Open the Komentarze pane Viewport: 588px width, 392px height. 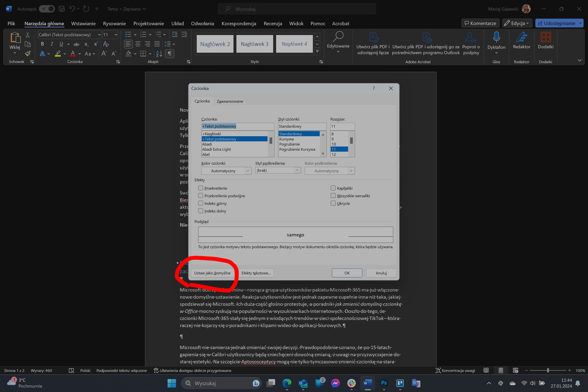pyautogui.click(x=480, y=23)
